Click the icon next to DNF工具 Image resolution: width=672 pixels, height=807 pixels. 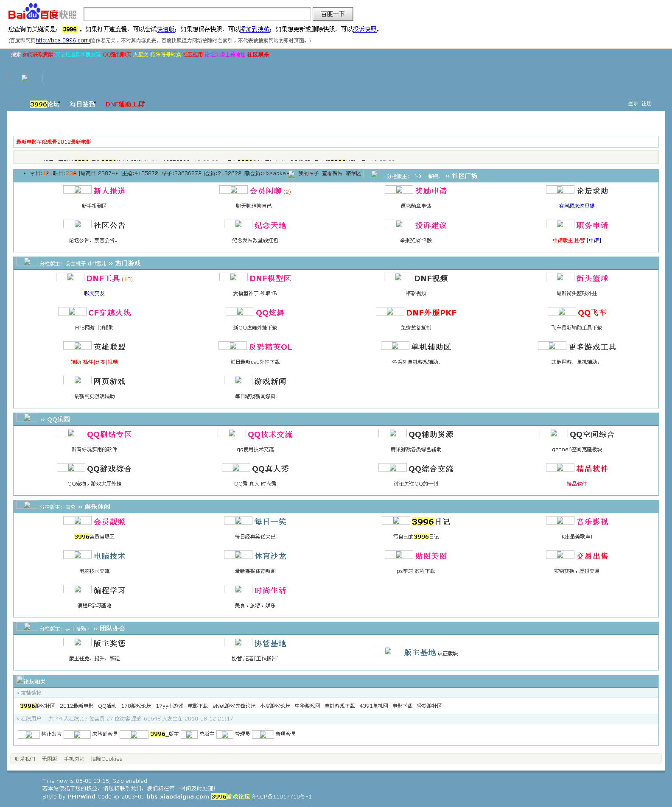pyautogui.click(x=70, y=277)
